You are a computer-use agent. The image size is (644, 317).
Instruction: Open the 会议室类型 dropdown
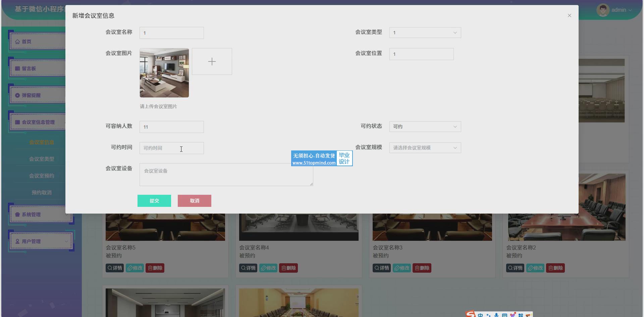tap(425, 33)
